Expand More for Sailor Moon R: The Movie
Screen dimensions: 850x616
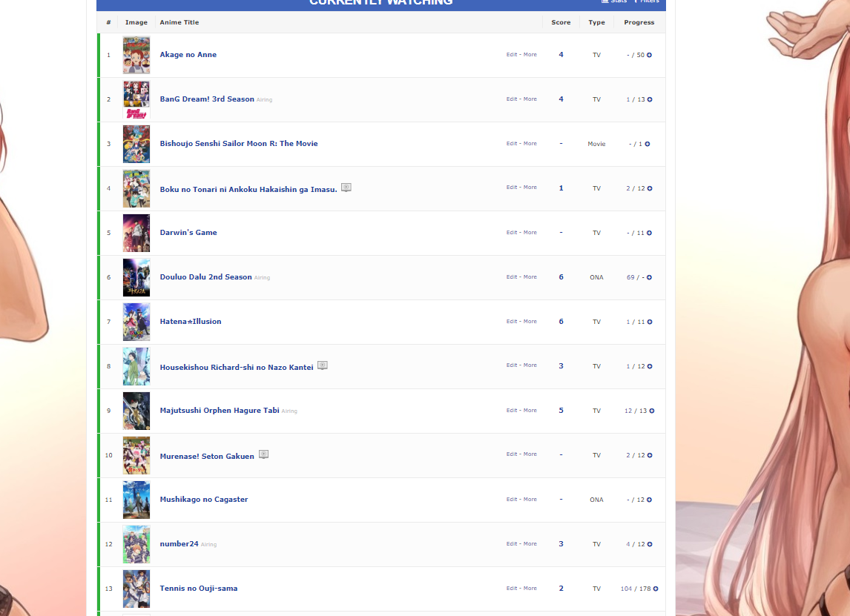click(530, 144)
